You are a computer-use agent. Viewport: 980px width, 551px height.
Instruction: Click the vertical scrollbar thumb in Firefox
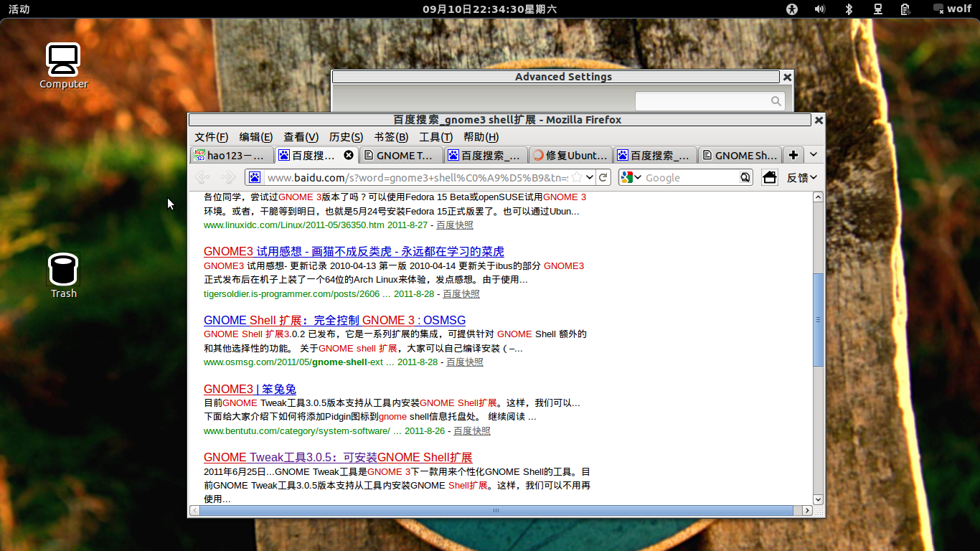pos(818,319)
